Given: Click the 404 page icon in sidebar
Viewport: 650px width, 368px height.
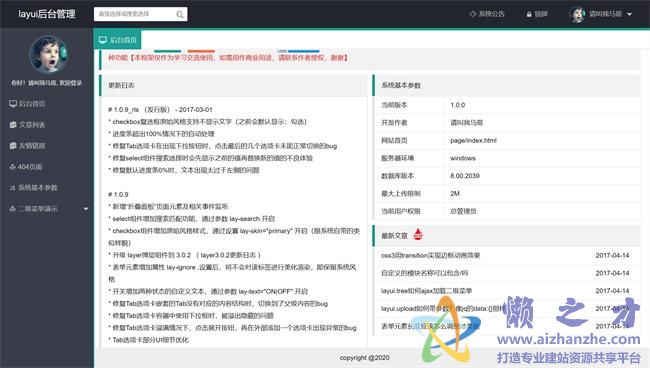Looking at the screenshot, I should [12, 167].
